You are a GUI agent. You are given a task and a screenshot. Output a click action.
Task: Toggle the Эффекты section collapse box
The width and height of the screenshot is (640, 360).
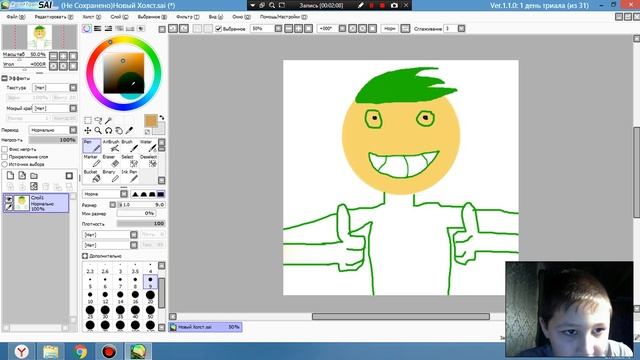coord(4,78)
